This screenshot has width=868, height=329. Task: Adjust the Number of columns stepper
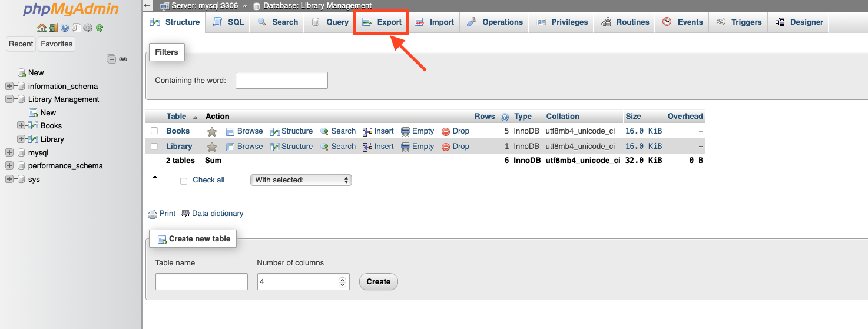click(x=343, y=282)
